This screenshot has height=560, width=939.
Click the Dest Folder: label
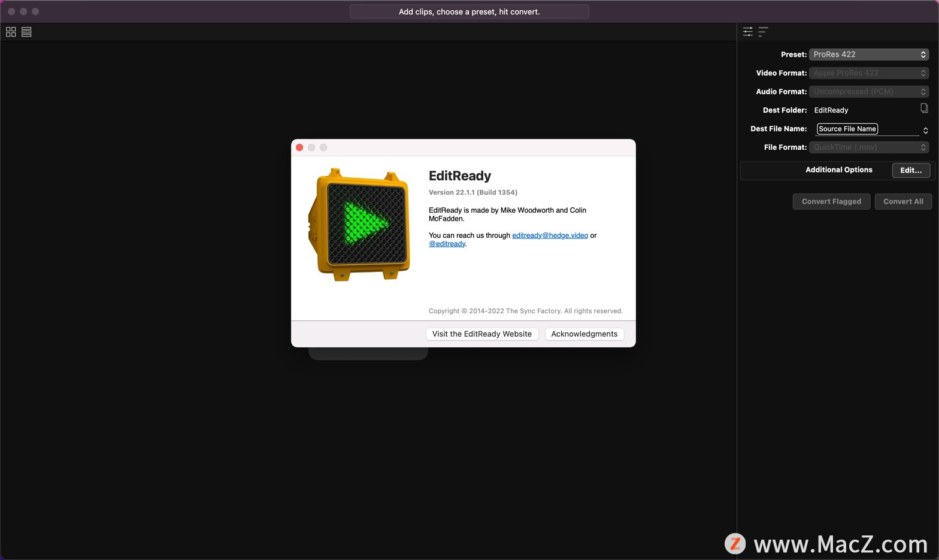[x=784, y=110]
